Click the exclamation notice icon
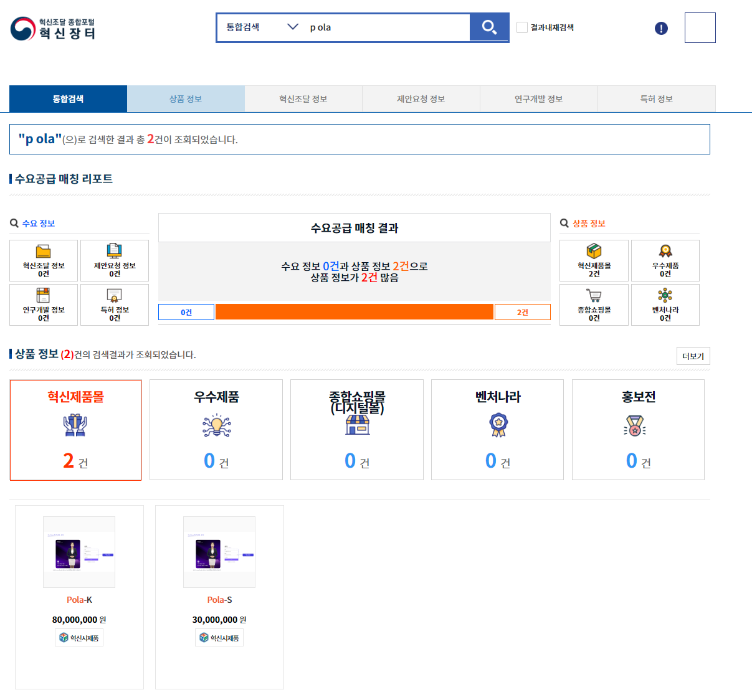Viewport: 752px width, 700px height. (661, 28)
